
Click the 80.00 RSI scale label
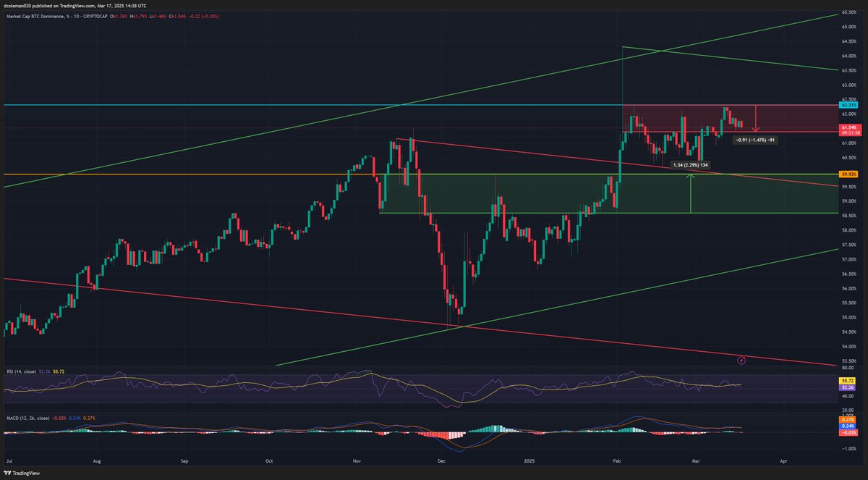[x=848, y=368]
